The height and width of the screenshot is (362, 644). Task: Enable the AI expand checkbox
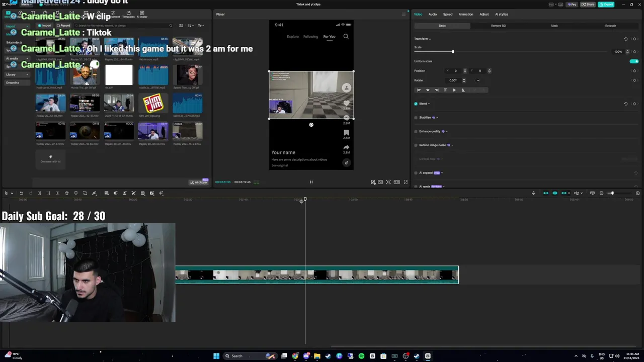416,173
